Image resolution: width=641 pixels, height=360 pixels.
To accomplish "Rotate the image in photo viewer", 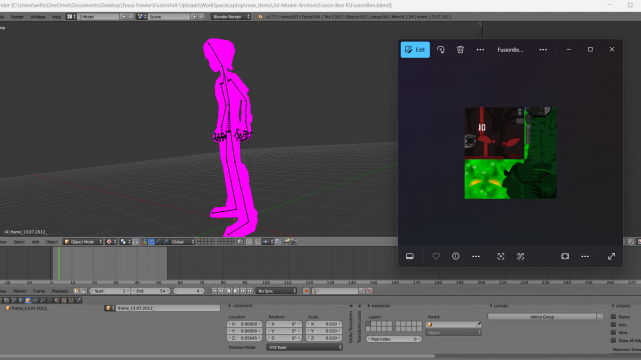I will coord(441,49).
